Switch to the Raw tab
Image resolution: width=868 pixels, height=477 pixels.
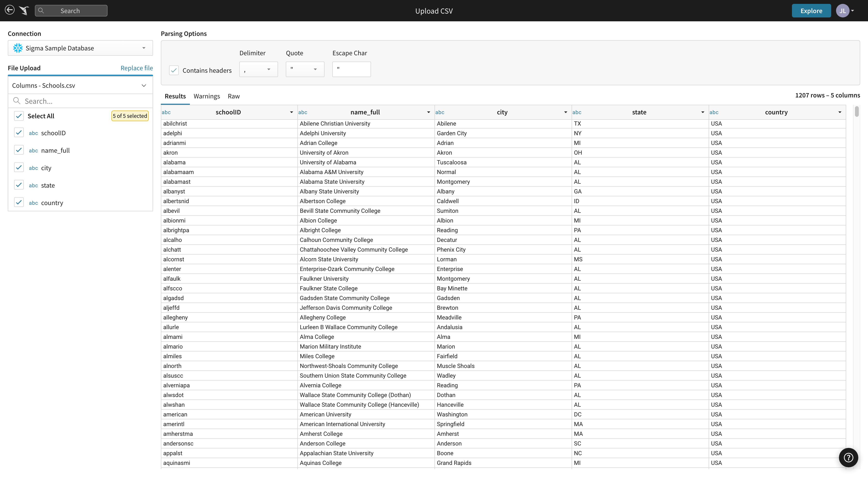[x=233, y=96]
